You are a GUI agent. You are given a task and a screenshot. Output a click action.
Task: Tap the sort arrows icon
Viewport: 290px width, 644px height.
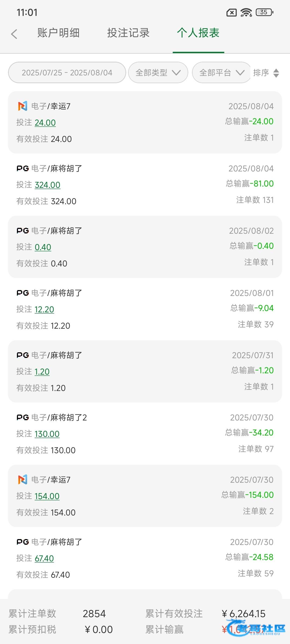276,73
